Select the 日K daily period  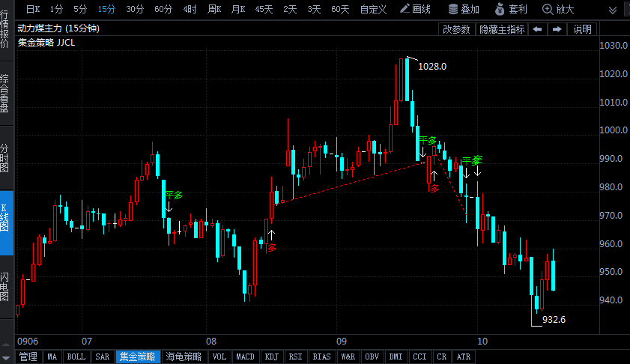click(33, 9)
